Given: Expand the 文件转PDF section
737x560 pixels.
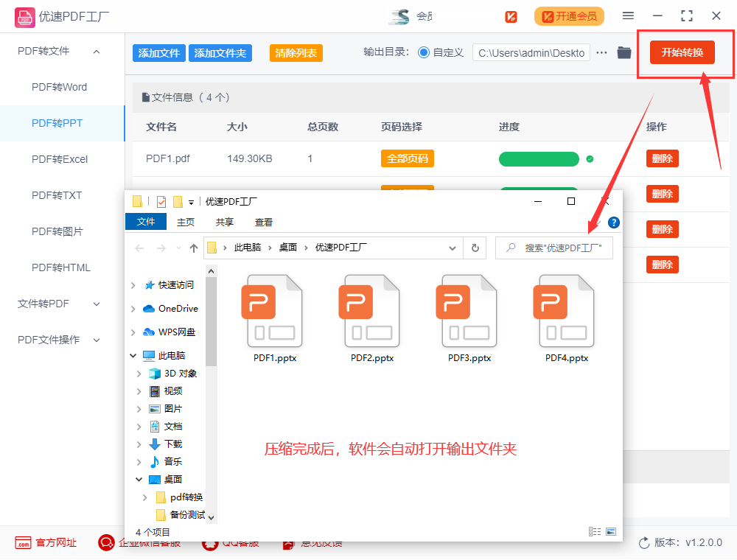Looking at the screenshot, I should point(97,304).
